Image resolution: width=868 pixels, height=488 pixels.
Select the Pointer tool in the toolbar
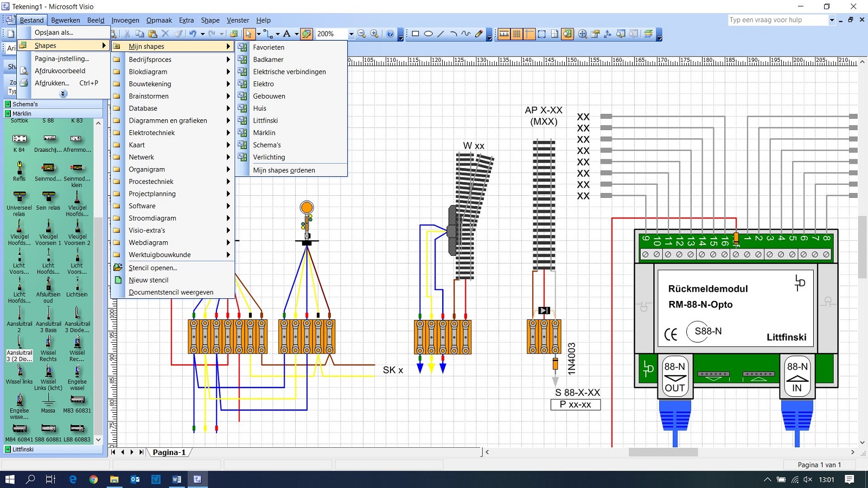248,34
